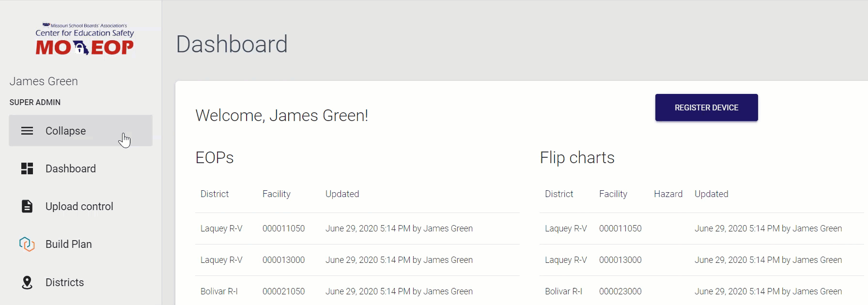Go to Upload control page
Image resolution: width=868 pixels, height=305 pixels.
click(79, 206)
